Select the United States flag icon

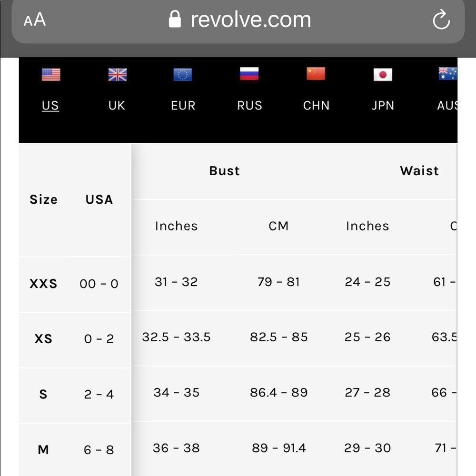tap(51, 75)
